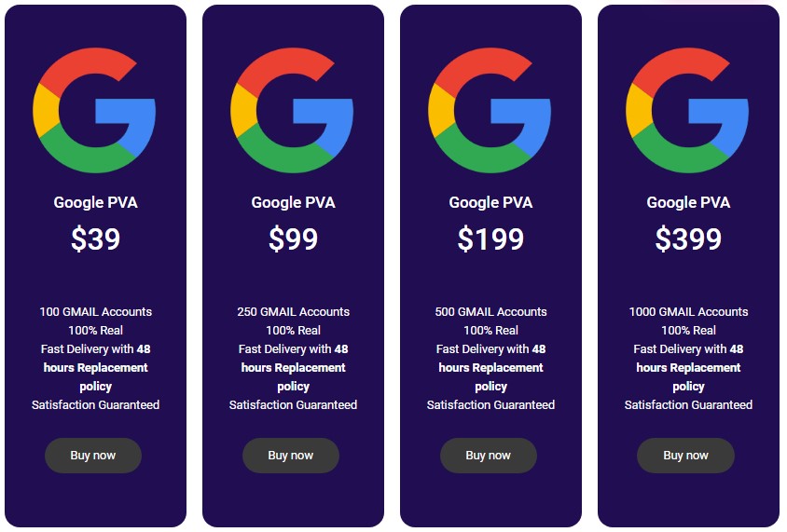Viewport: 787px width, 532px height.
Task: Click the 250 GMAIL Accounts text
Action: [x=293, y=311]
